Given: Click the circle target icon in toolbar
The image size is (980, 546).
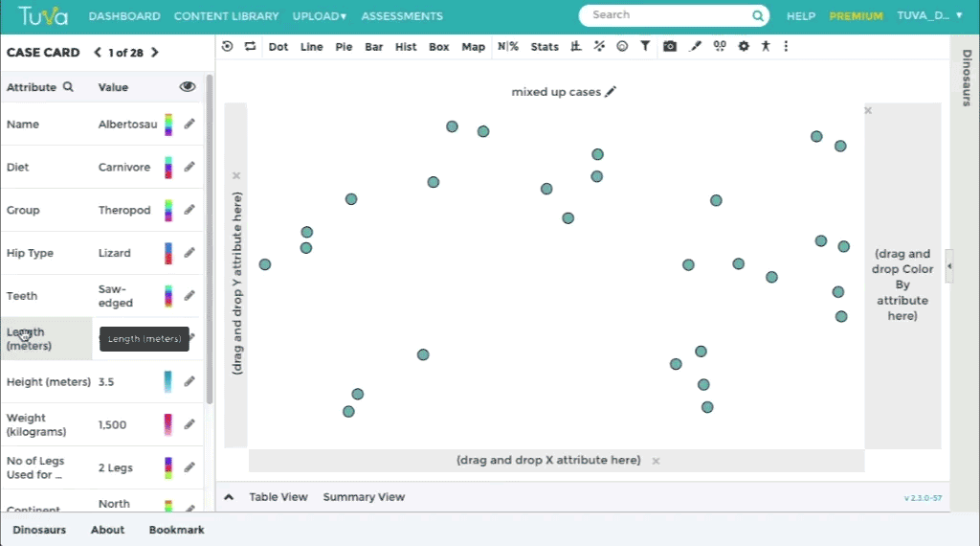Looking at the screenshot, I should [x=622, y=46].
